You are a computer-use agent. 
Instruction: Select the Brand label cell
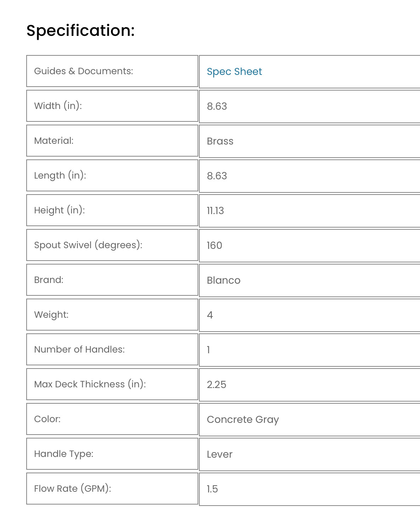coord(112,280)
